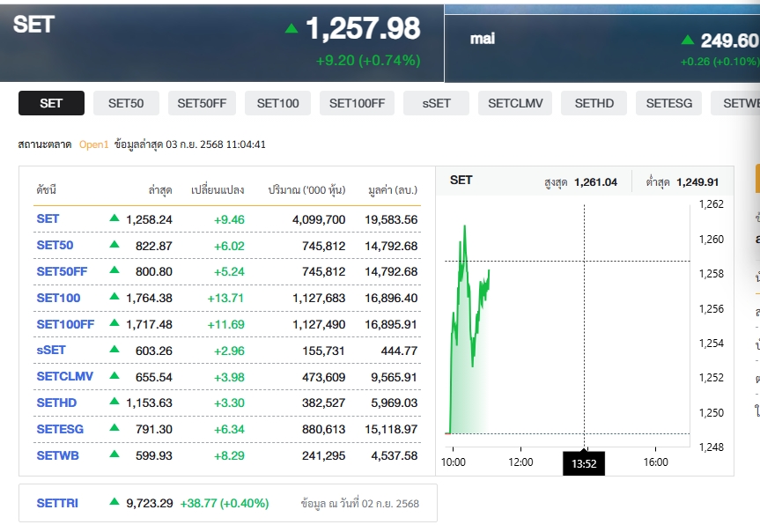Open the sSET tab
The width and height of the screenshot is (760, 532).
tap(436, 103)
